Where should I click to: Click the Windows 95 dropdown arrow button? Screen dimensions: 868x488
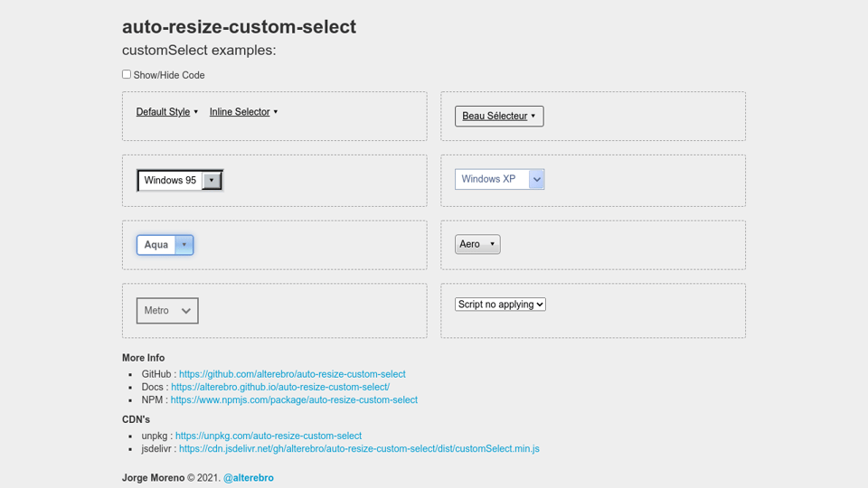click(x=212, y=181)
